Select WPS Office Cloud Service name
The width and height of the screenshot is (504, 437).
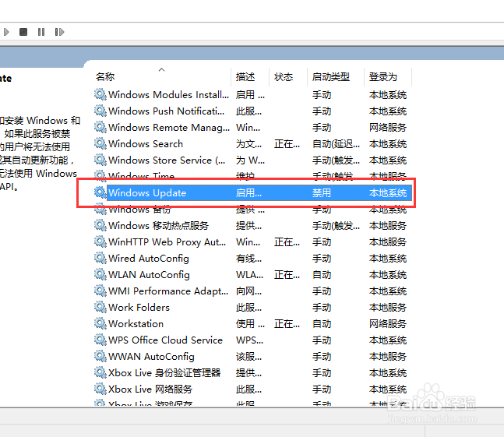tap(166, 340)
